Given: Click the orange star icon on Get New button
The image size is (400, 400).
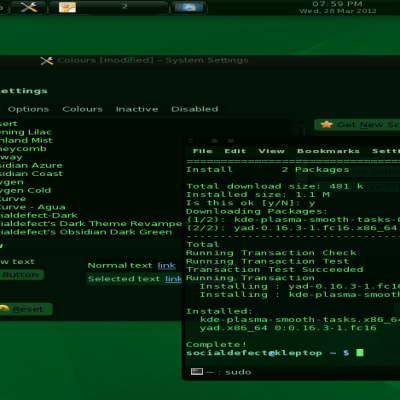Looking at the screenshot, I should click(326, 125).
